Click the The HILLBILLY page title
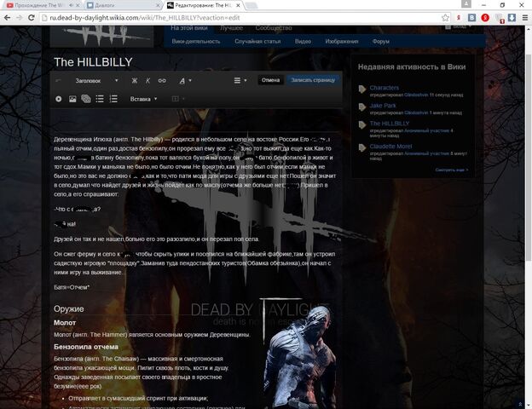Image resolution: width=532 pixels, height=409 pixels. pos(93,62)
